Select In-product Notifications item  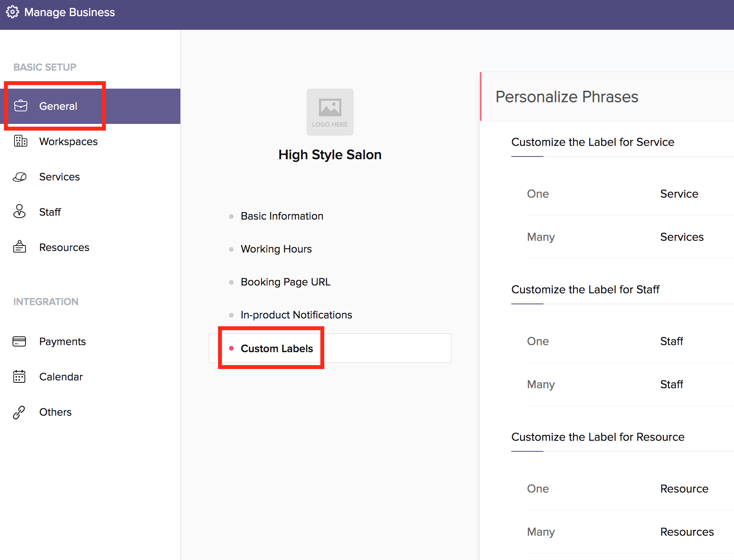296,315
